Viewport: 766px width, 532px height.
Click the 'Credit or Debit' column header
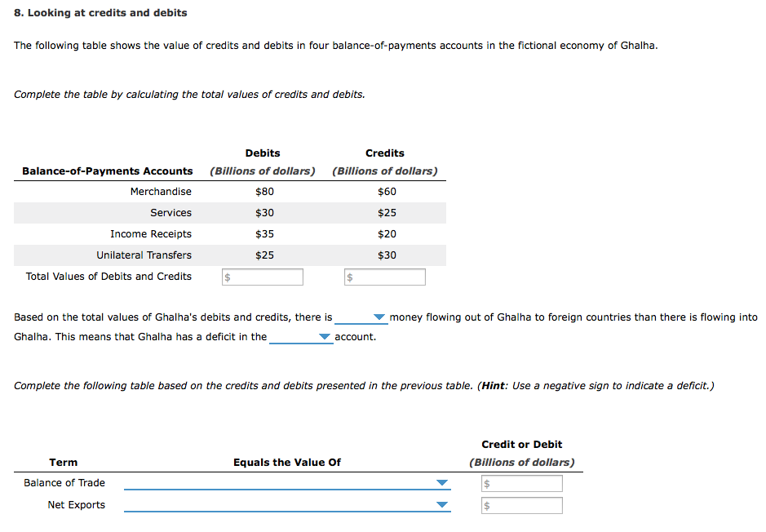click(522, 445)
